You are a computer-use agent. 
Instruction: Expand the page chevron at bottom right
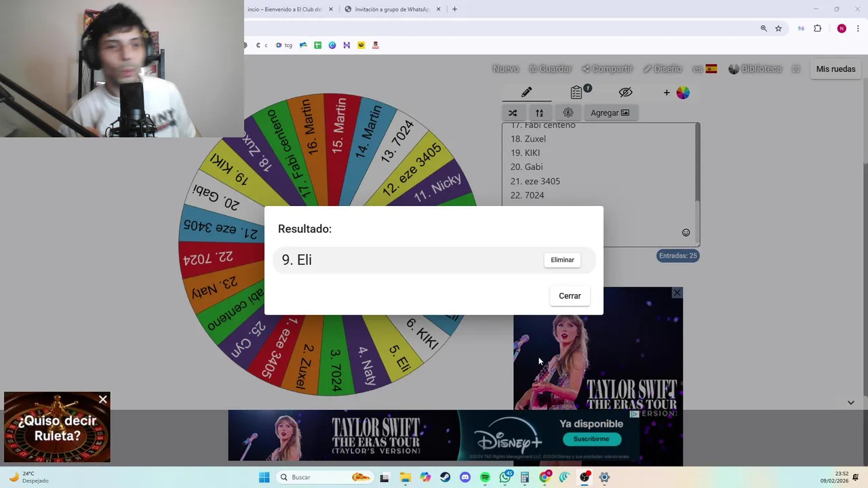pos(850,403)
